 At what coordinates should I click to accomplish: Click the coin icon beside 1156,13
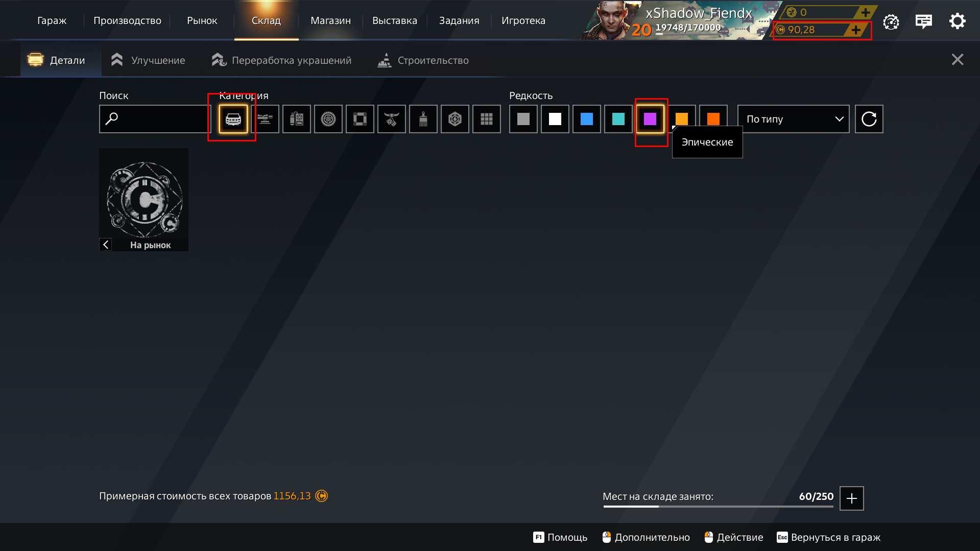coord(321,496)
